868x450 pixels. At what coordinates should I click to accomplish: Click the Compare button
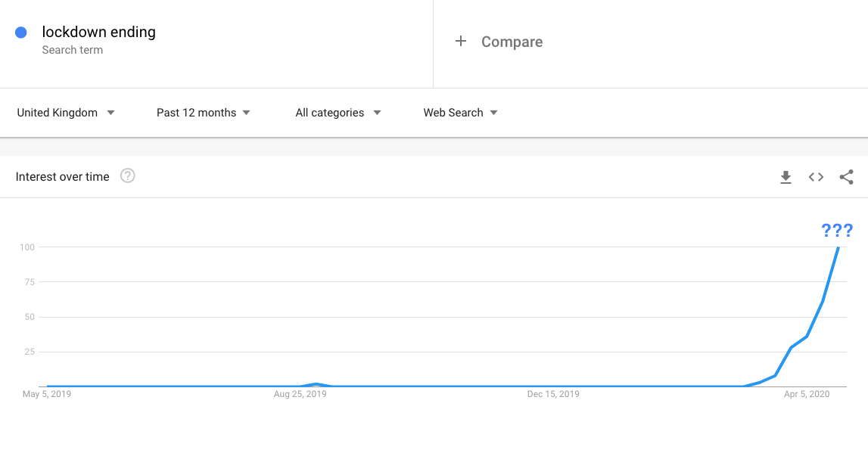[512, 42]
